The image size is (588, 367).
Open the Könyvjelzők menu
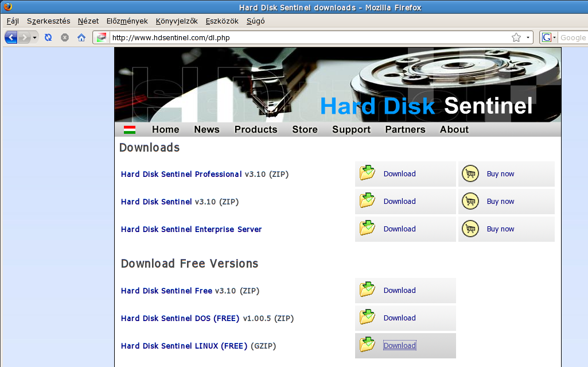[176, 21]
